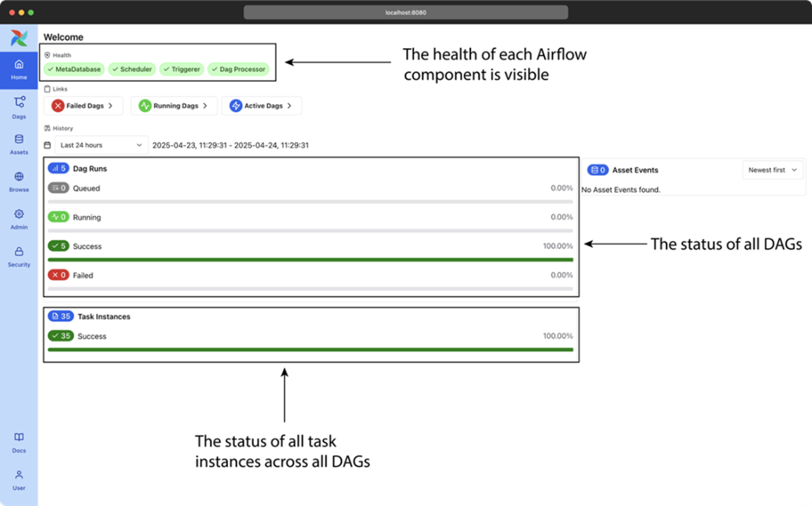The width and height of the screenshot is (812, 506).
Task: Click the Scheduler health badge
Action: point(132,69)
